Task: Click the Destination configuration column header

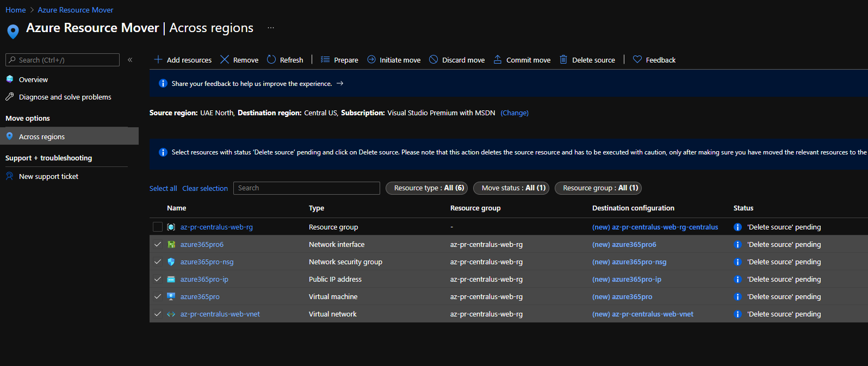Action: (633, 208)
